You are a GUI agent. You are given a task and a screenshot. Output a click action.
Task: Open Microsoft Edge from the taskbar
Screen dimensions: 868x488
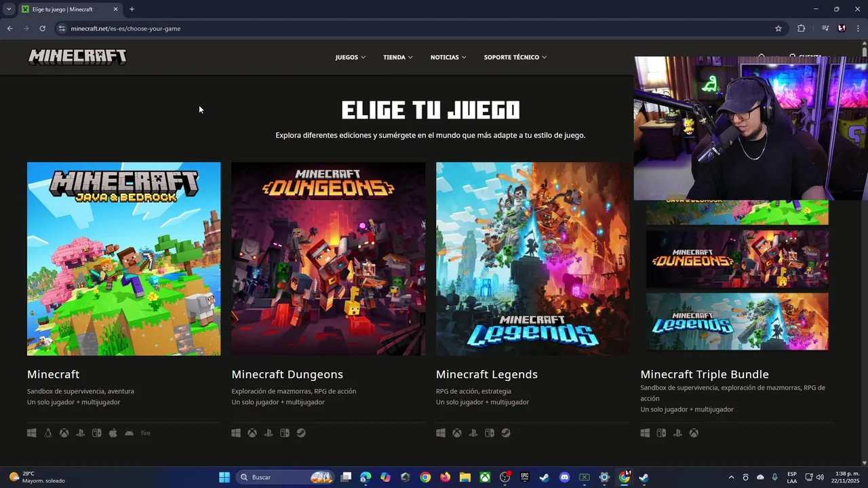coord(366,477)
